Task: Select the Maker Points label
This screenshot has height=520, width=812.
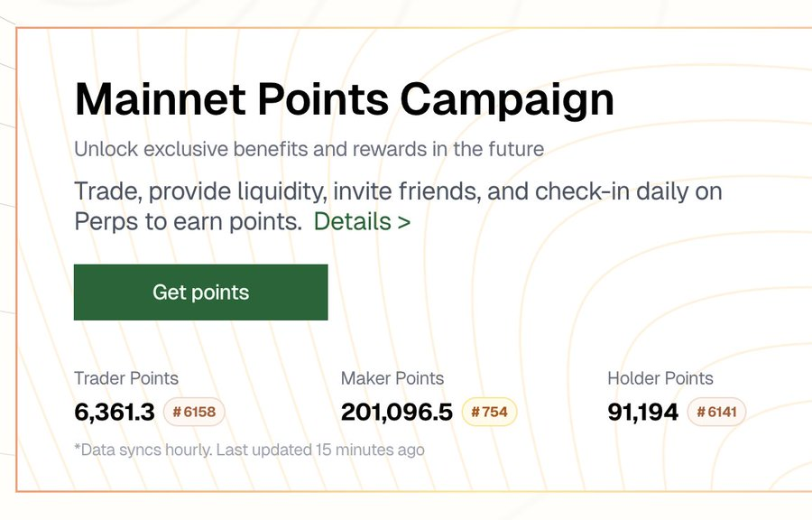Action: pos(392,378)
